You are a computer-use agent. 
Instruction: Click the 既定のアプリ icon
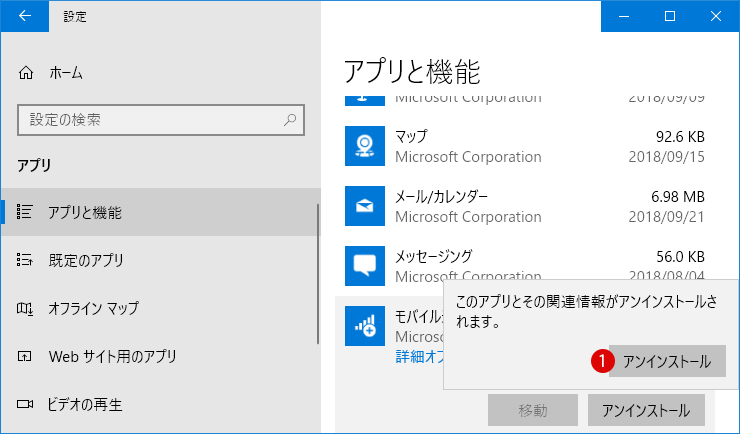click(25, 259)
